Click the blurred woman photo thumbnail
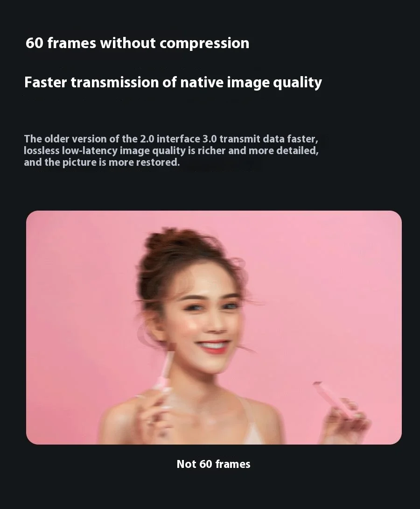Viewport: 420px width, 509px height. (214, 327)
